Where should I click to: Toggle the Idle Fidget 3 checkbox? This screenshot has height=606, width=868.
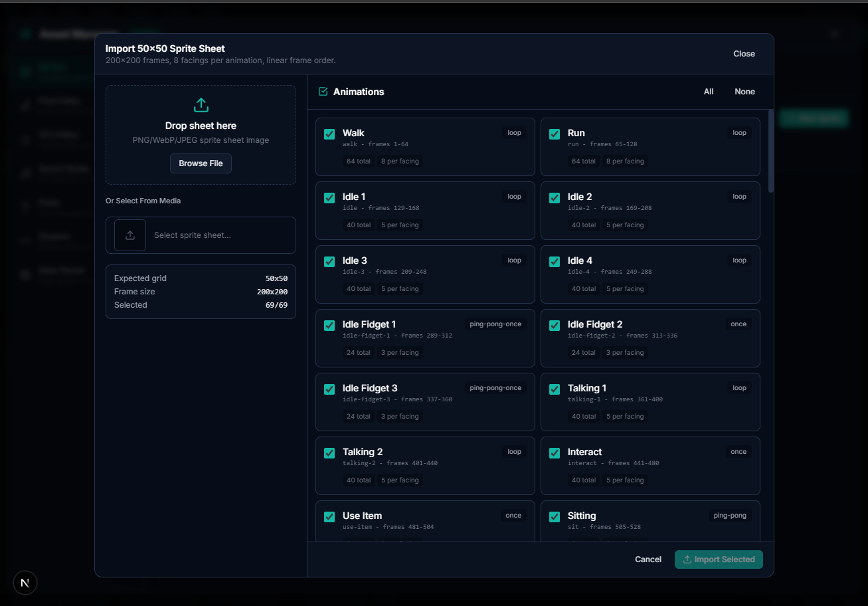329,389
